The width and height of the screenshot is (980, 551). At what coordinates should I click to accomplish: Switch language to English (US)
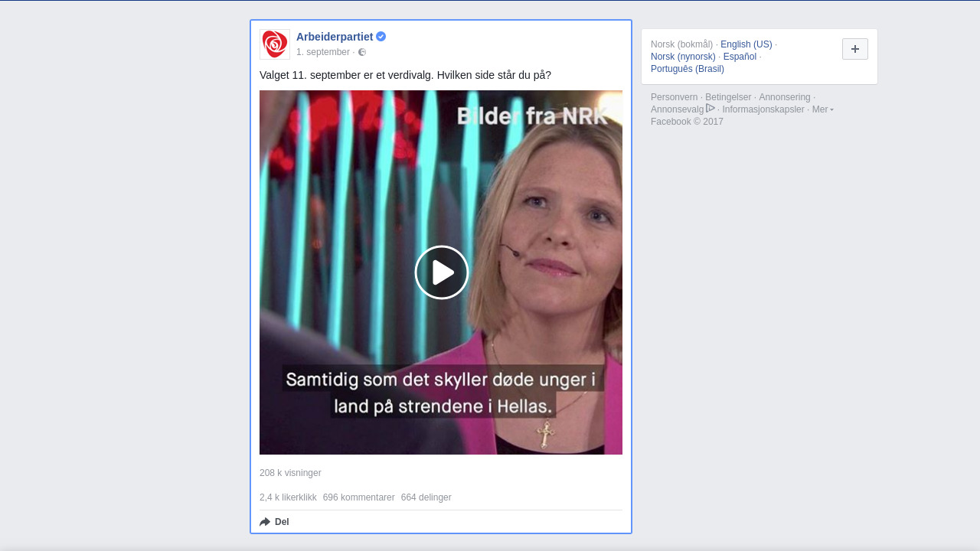point(746,44)
